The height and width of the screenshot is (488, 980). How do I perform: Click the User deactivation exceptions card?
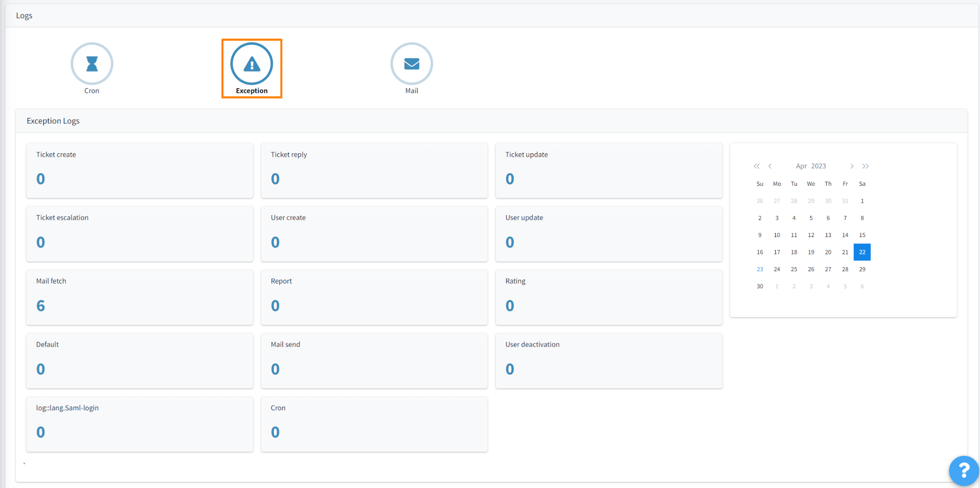tap(608, 361)
